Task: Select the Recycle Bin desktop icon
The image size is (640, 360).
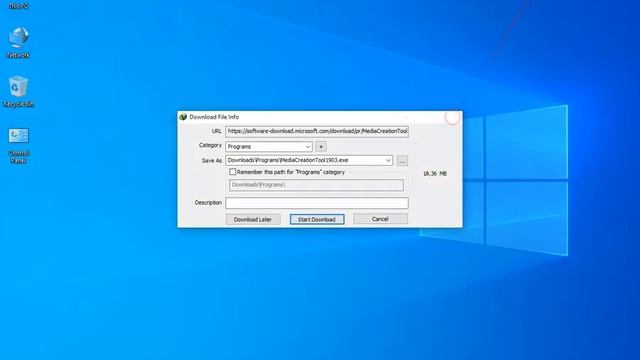Action: [x=18, y=91]
